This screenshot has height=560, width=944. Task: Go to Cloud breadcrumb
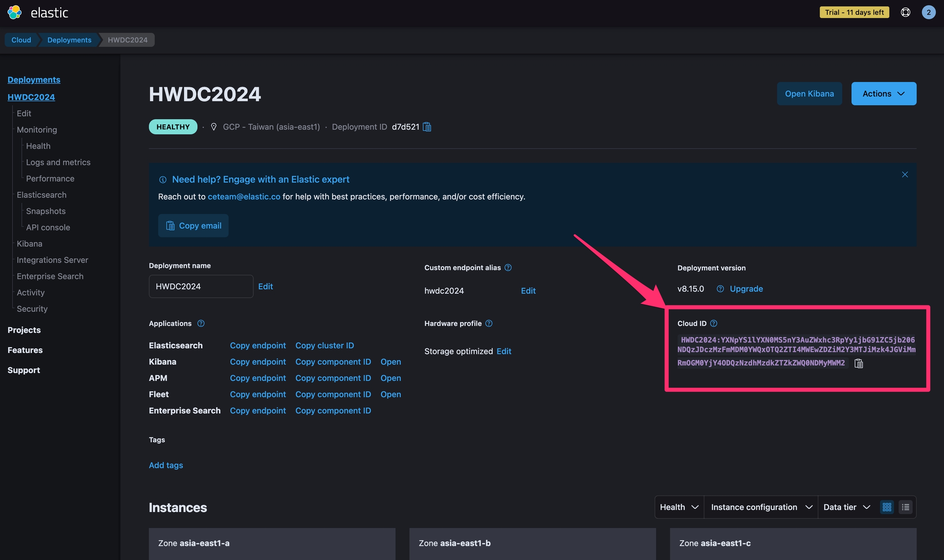point(21,40)
